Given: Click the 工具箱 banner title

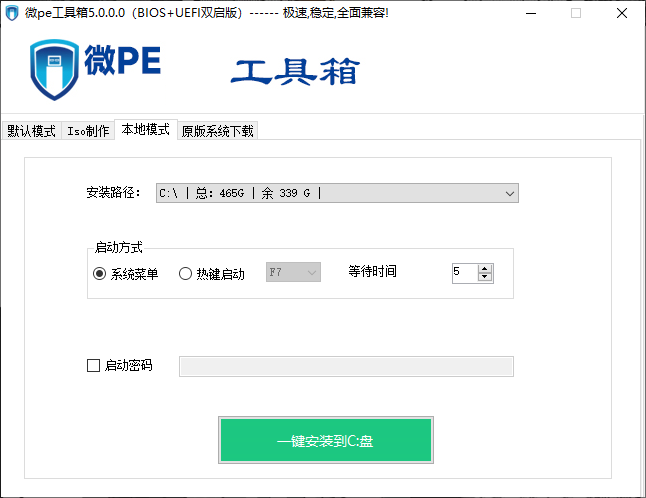Looking at the screenshot, I should pyautogui.click(x=295, y=71).
